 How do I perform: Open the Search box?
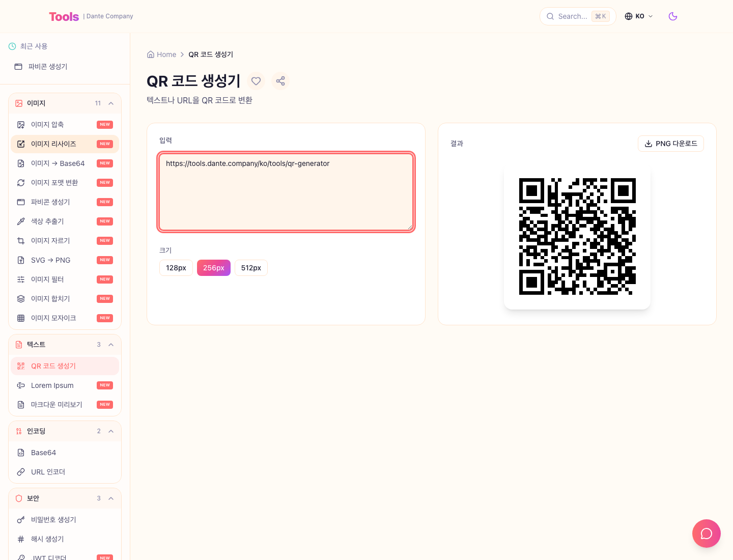point(578,16)
